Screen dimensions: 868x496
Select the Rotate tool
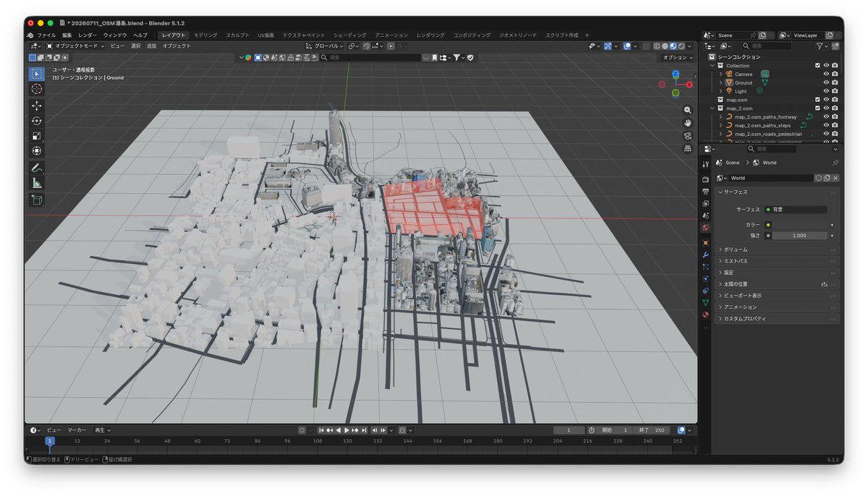(x=37, y=121)
